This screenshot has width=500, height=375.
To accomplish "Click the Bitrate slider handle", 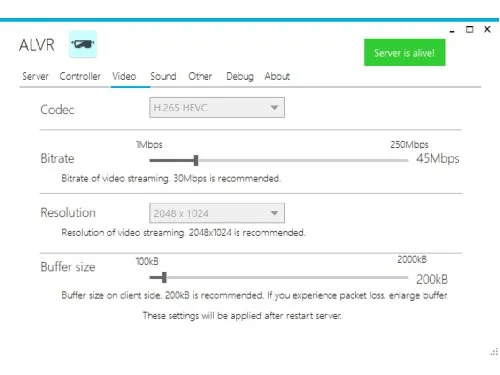I will point(196,160).
